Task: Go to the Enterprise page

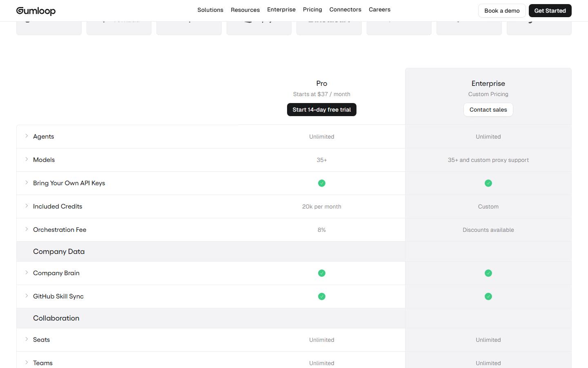Action: 281,9
